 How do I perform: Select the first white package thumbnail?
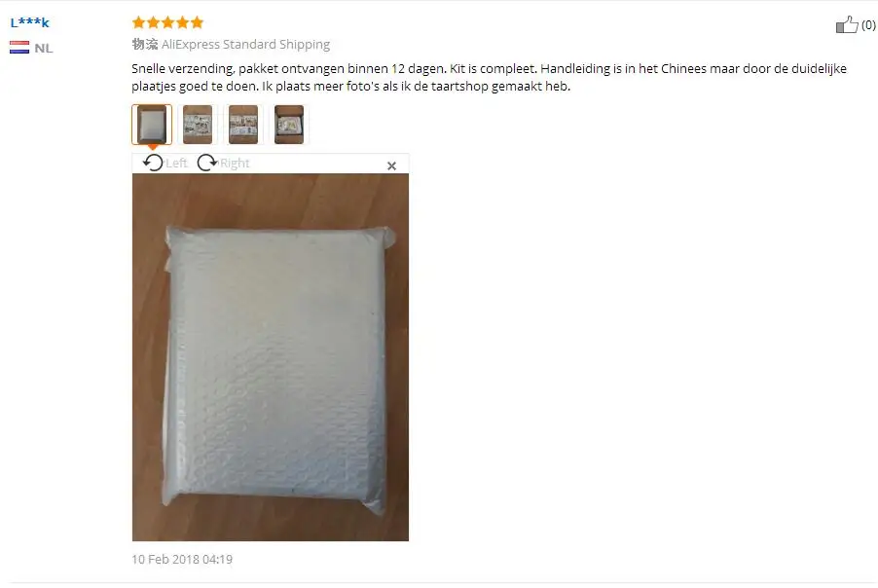pos(152,125)
